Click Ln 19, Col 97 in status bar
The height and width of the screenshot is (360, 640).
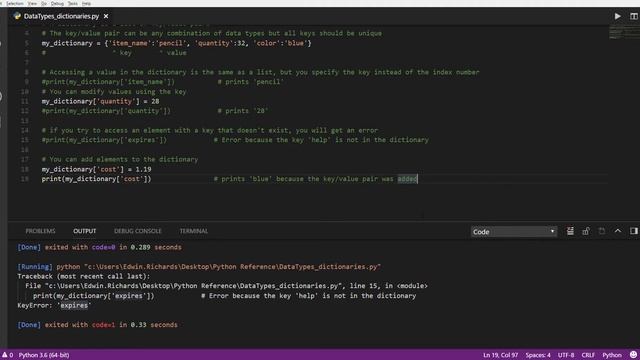[500, 355]
